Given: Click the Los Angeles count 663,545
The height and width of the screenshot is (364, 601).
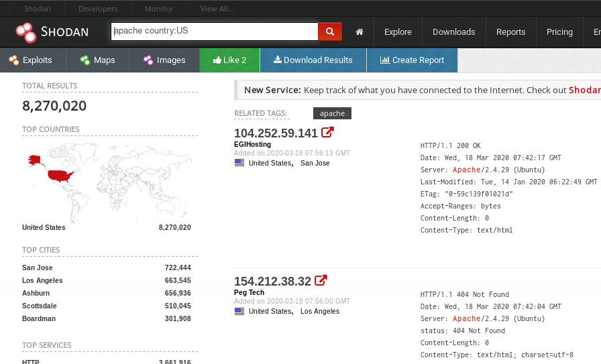Looking at the screenshot, I should pyautogui.click(x=178, y=280).
